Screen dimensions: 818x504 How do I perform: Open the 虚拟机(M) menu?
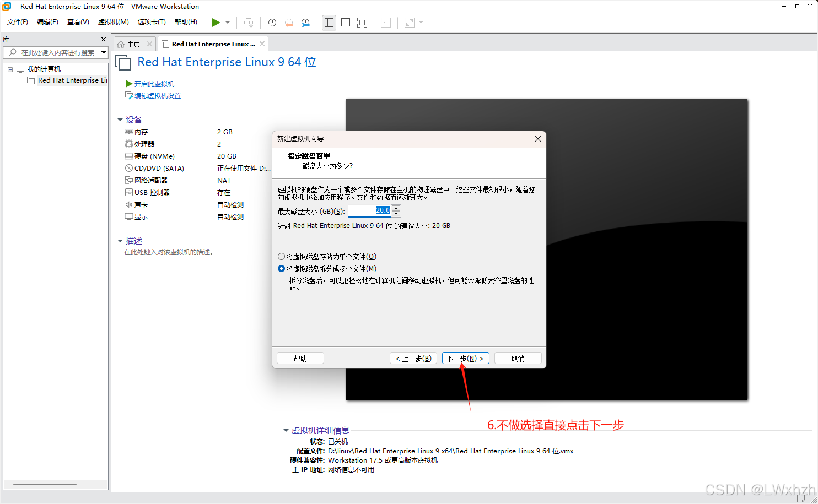[113, 22]
